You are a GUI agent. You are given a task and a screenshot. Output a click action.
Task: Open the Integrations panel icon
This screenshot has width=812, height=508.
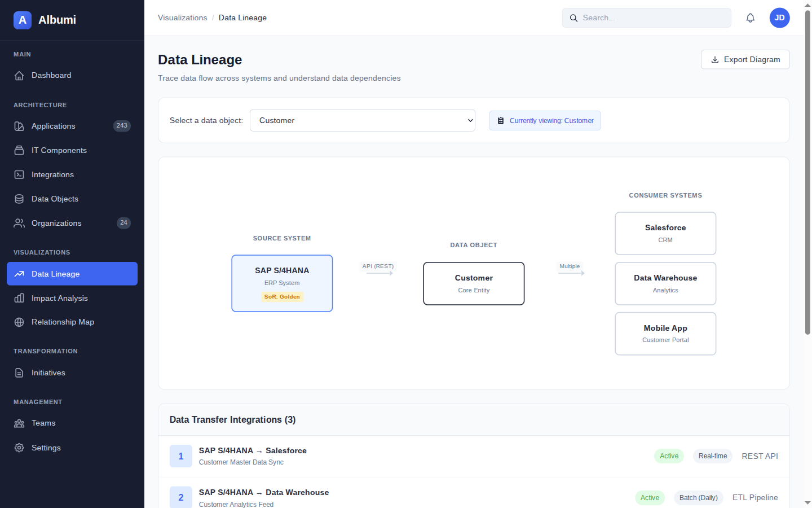pos(19,174)
